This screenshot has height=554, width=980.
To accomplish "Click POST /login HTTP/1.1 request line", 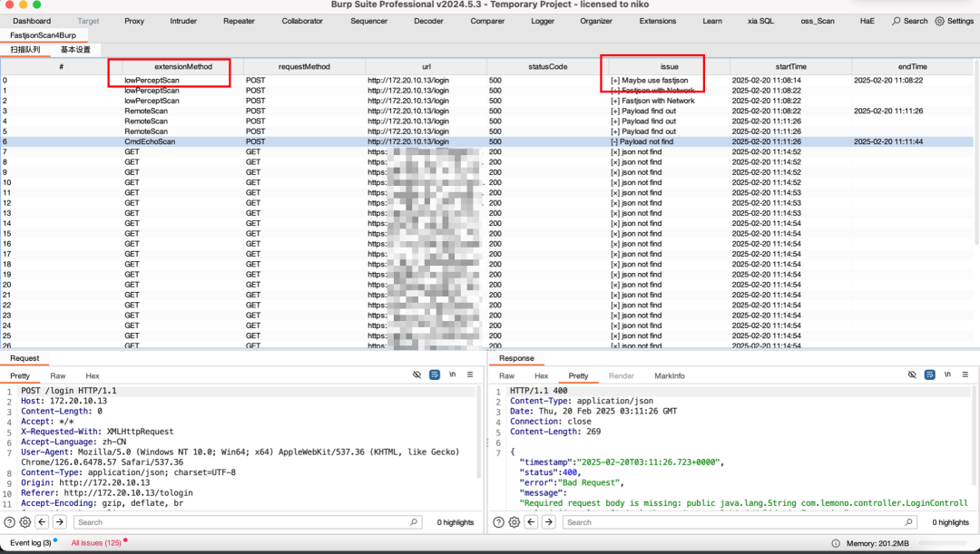I will pos(69,391).
